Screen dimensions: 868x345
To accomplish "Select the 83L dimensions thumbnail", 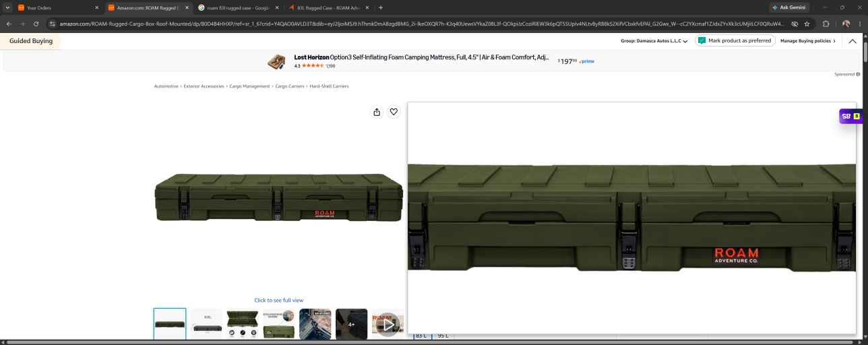I will 206,324.
